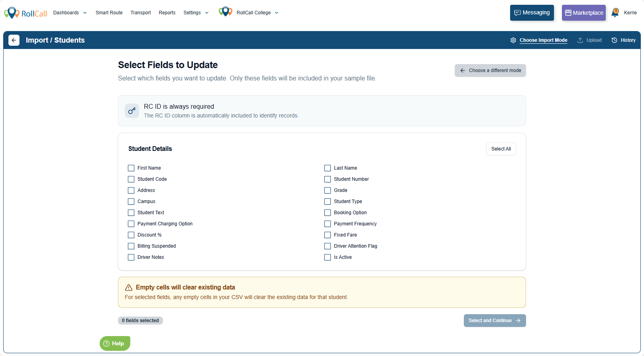
Task: Click the key icon in RC ID notice
Action: click(132, 111)
